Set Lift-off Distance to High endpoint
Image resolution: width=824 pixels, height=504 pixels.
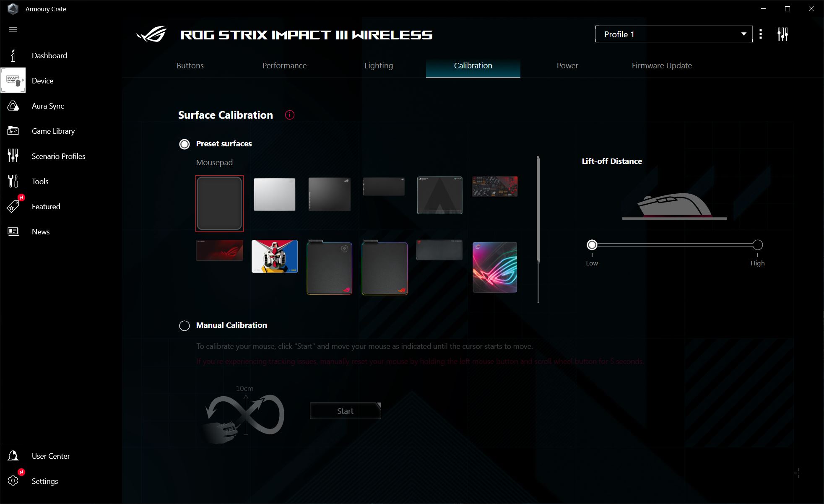(x=757, y=245)
